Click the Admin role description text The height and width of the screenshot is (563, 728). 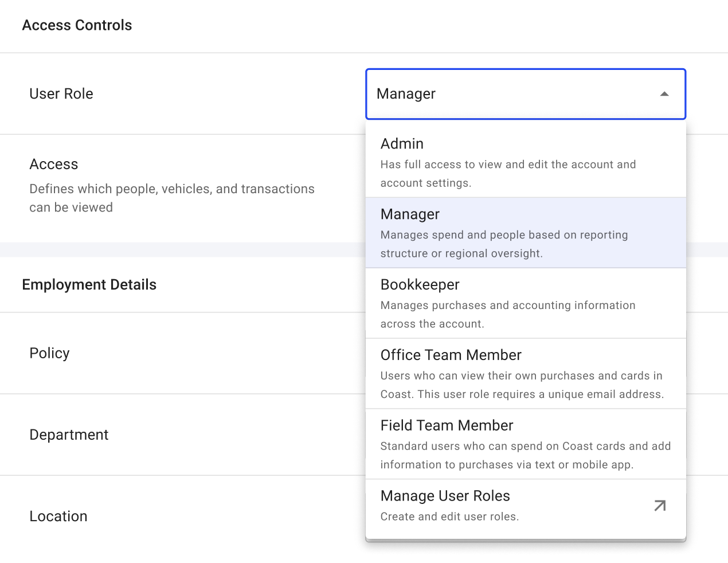[x=508, y=173]
